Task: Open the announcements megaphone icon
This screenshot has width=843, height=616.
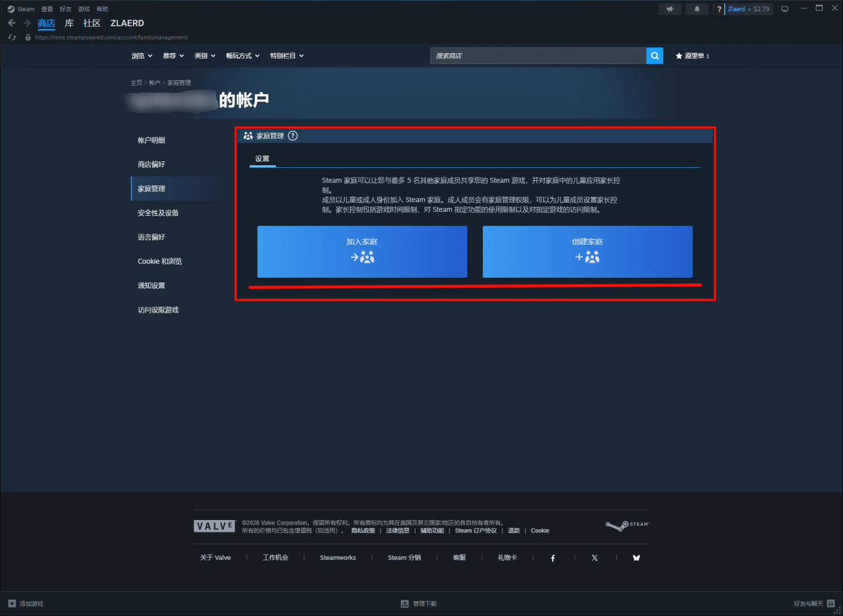Action: 670,9
